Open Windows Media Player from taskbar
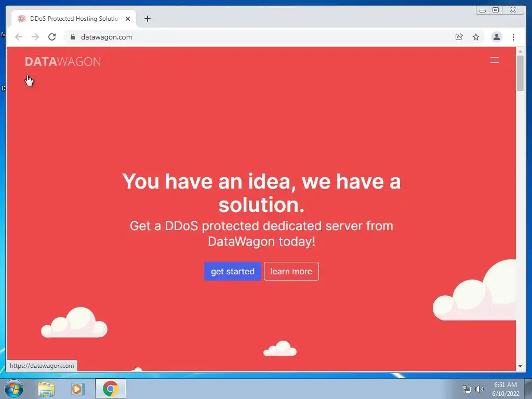Image resolution: width=532 pixels, height=399 pixels. click(77, 389)
